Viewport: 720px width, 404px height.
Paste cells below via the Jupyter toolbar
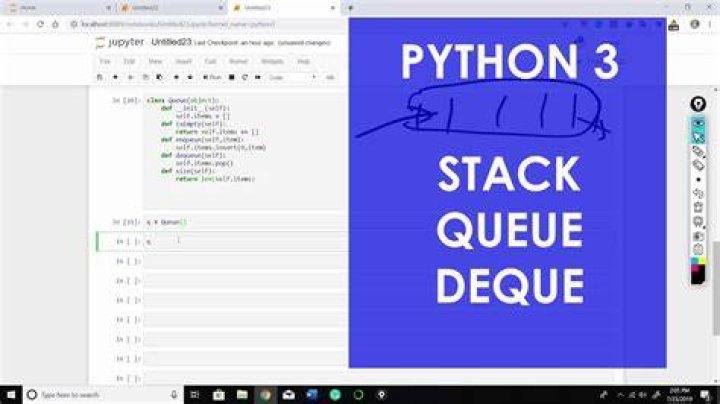point(159,77)
